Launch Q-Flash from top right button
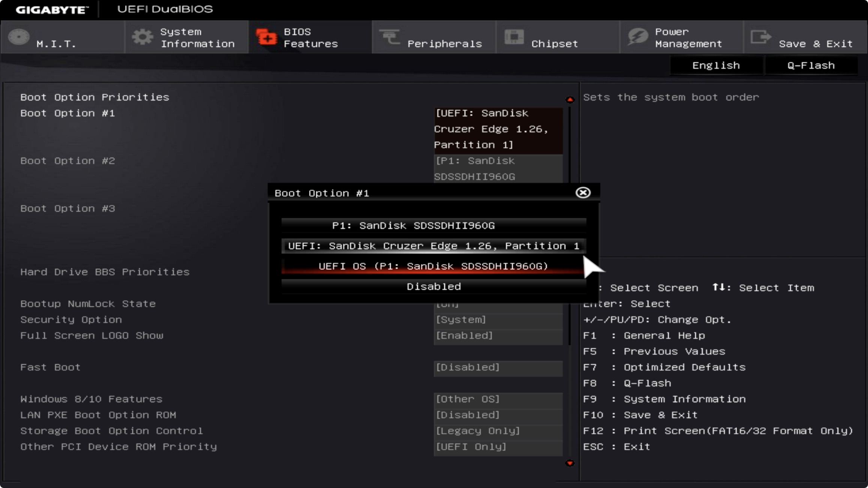868x488 pixels. pyautogui.click(x=811, y=66)
